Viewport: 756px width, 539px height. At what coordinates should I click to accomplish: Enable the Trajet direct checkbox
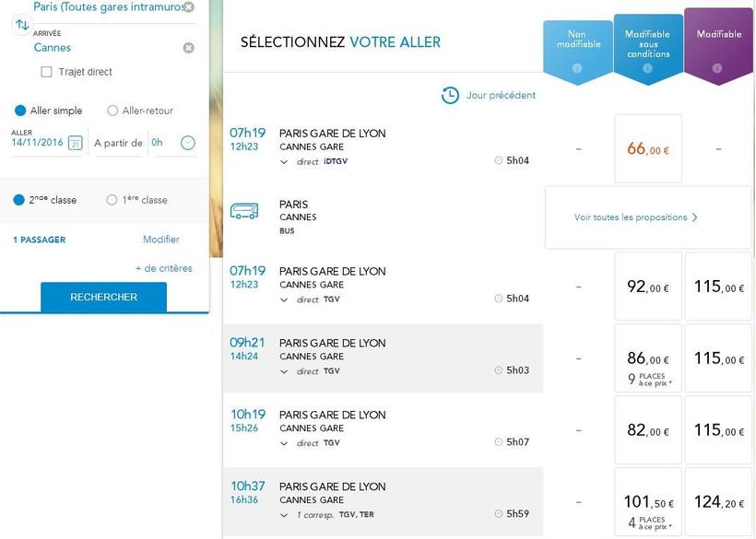(46, 72)
